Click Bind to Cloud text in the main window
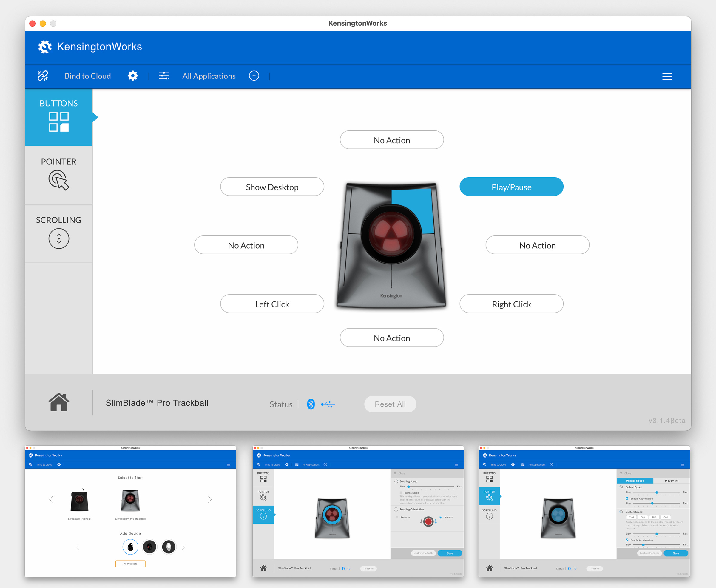Screen dimensions: 716x588 coord(88,76)
